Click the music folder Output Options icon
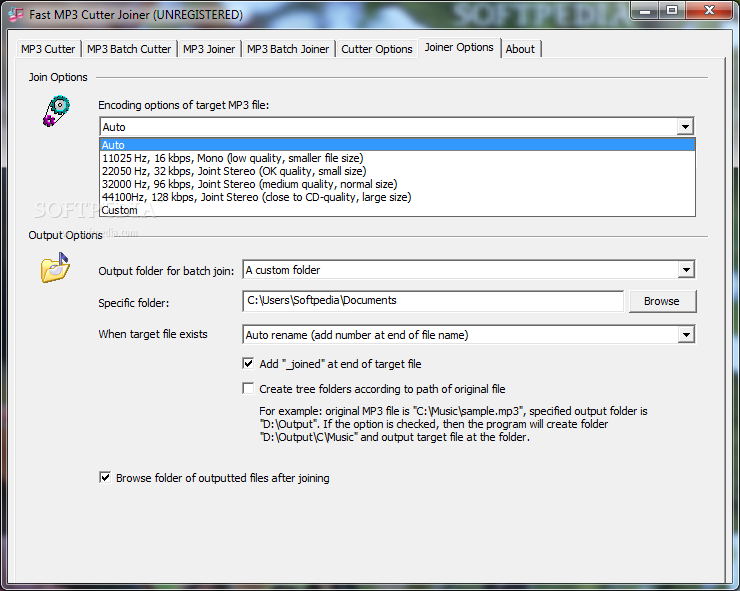This screenshot has width=740, height=591. (x=55, y=268)
